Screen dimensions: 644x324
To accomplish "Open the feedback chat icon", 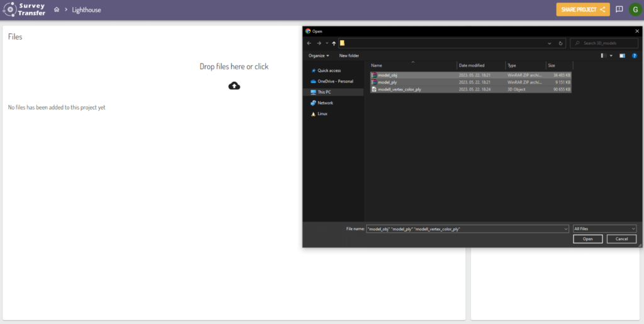I will click(619, 9).
